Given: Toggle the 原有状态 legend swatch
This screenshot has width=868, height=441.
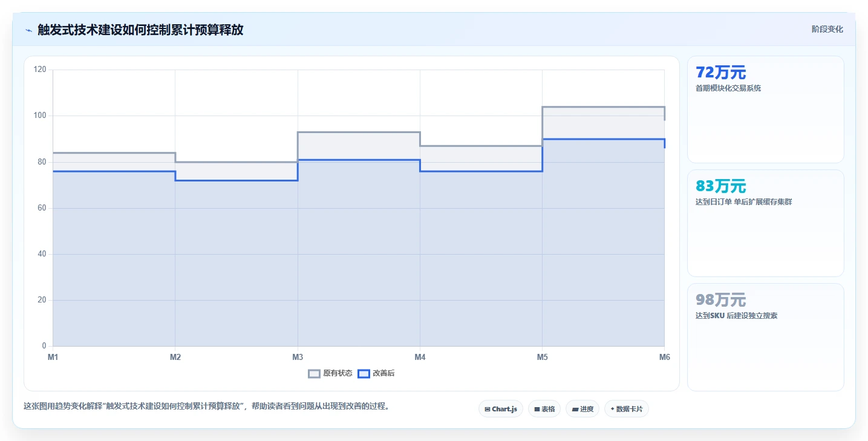Looking at the screenshot, I should (314, 373).
